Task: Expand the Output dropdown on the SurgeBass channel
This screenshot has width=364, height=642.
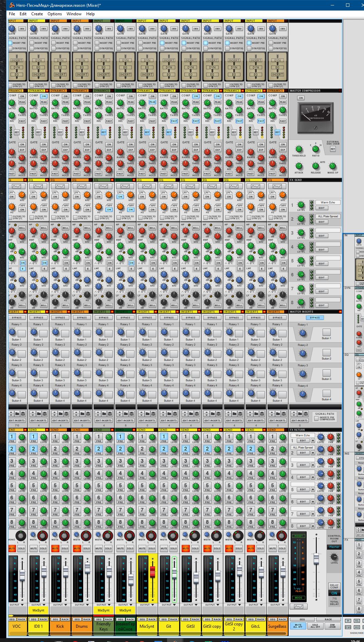Action: [x=277, y=605]
